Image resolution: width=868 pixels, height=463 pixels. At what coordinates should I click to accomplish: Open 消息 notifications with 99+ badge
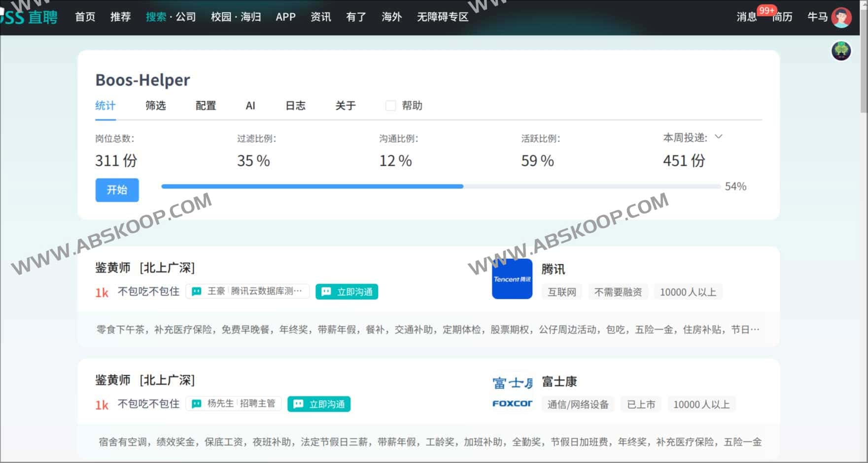click(x=746, y=16)
